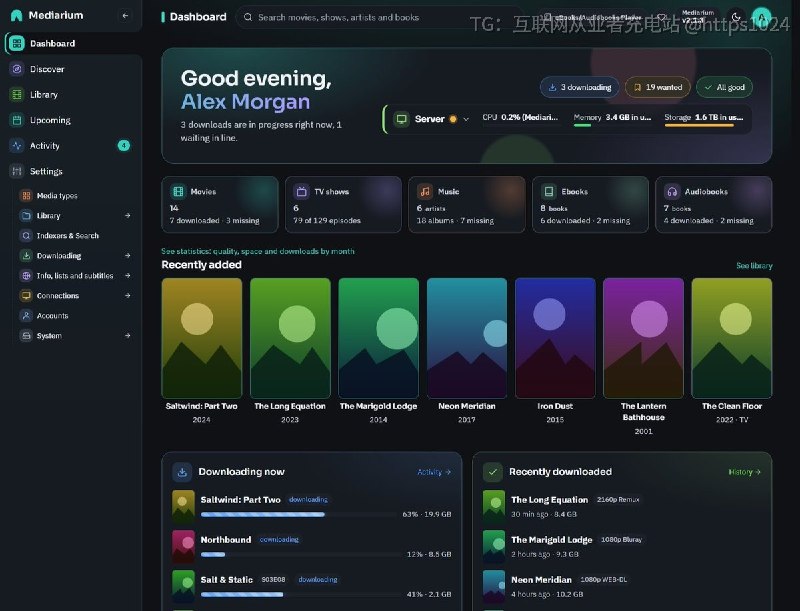The height and width of the screenshot is (611, 800).
Task: Click the Activity count badge showing 4
Action: click(x=123, y=145)
